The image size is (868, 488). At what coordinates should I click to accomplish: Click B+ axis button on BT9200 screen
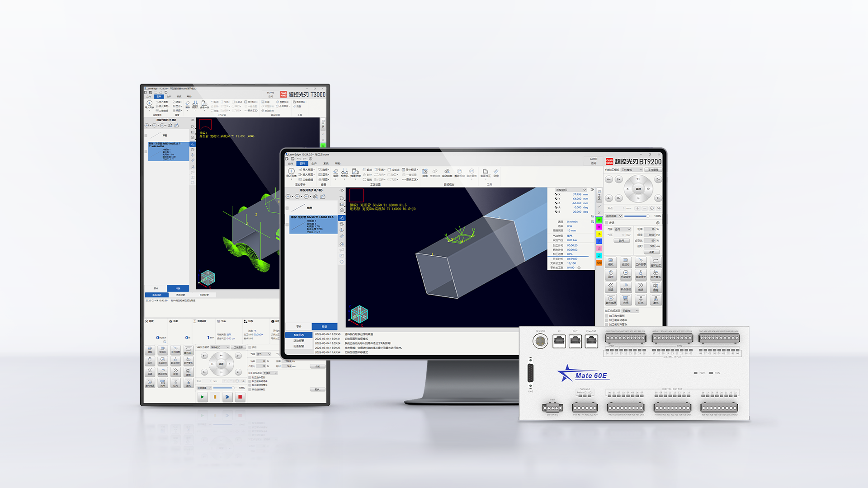[618, 179]
